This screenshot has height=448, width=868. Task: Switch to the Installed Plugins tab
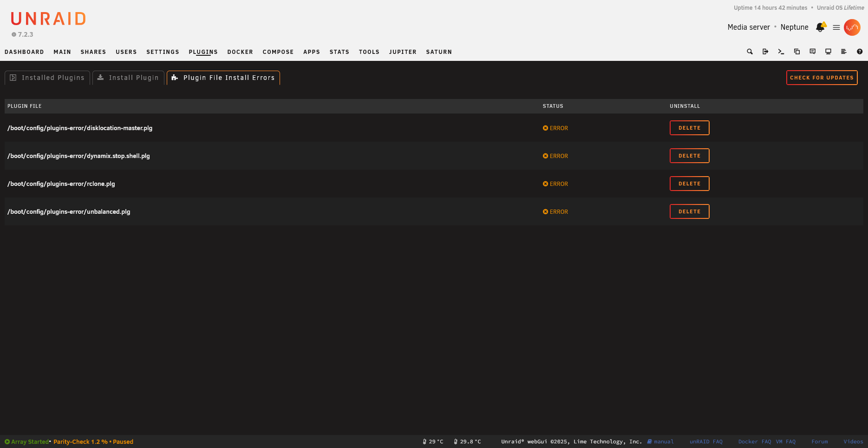47,78
